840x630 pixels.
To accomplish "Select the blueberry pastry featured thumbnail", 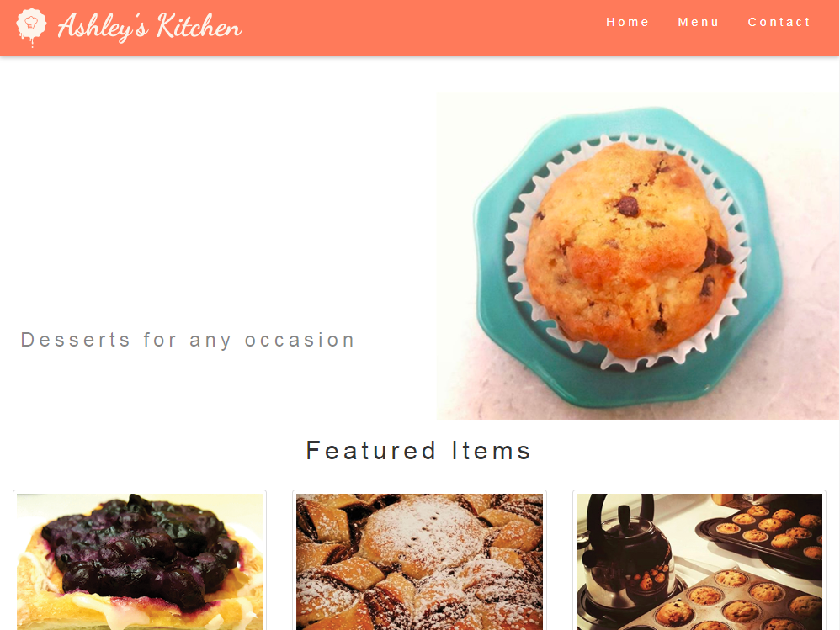I will tap(140, 562).
